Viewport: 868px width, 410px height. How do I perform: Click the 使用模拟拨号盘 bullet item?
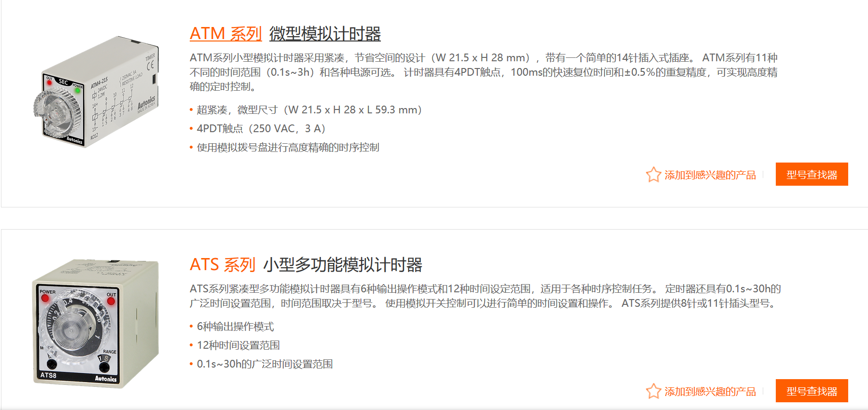[x=288, y=148]
